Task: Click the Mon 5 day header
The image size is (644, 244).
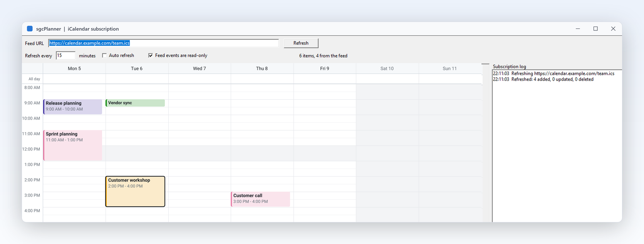Action: [x=74, y=69]
